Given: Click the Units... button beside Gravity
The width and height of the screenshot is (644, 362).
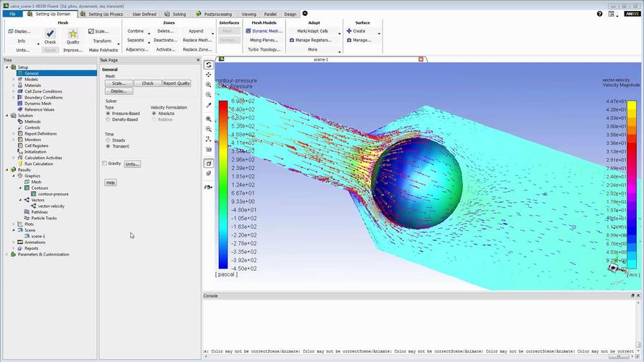Looking at the screenshot, I should 132,164.
